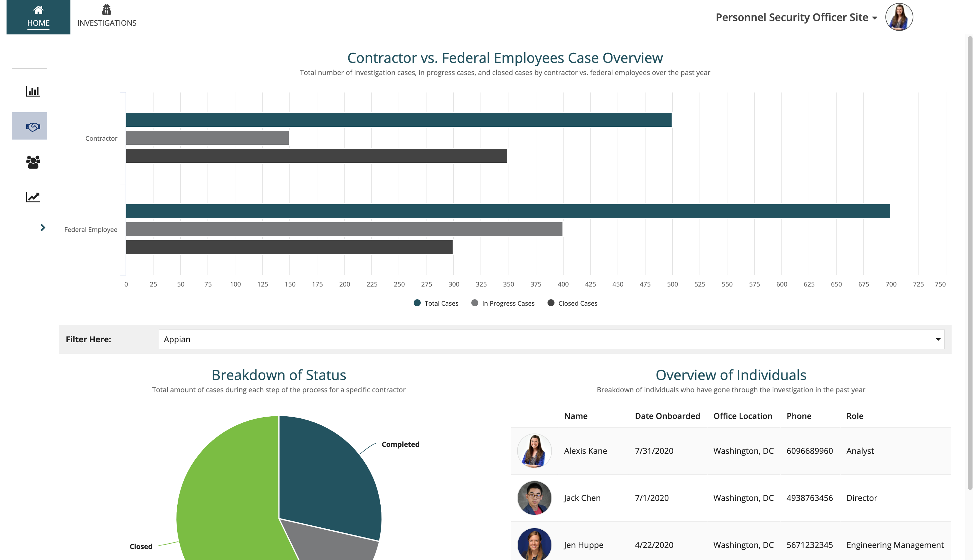Click the Federal Employee axis label
This screenshot has height=560, width=973.
(91, 230)
